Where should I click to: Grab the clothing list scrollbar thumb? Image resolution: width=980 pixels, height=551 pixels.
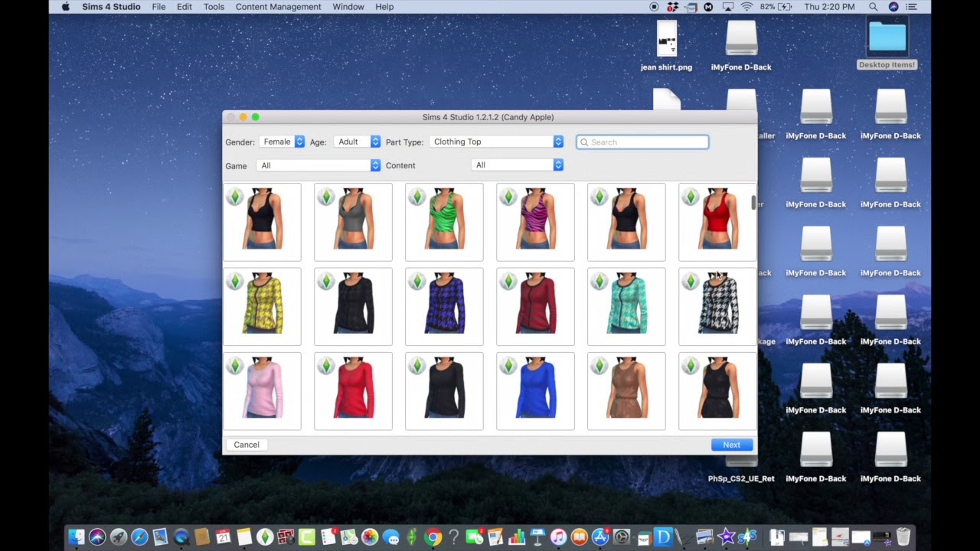click(x=753, y=202)
